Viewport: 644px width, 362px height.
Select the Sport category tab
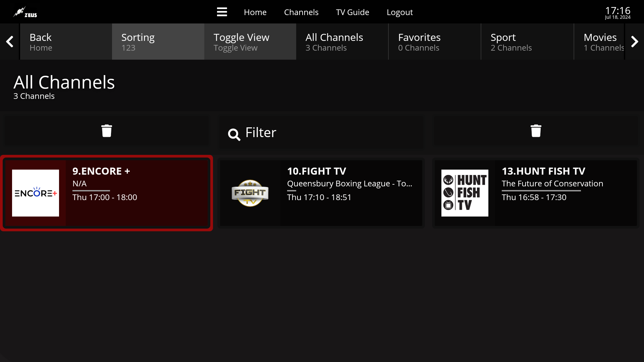click(x=527, y=42)
